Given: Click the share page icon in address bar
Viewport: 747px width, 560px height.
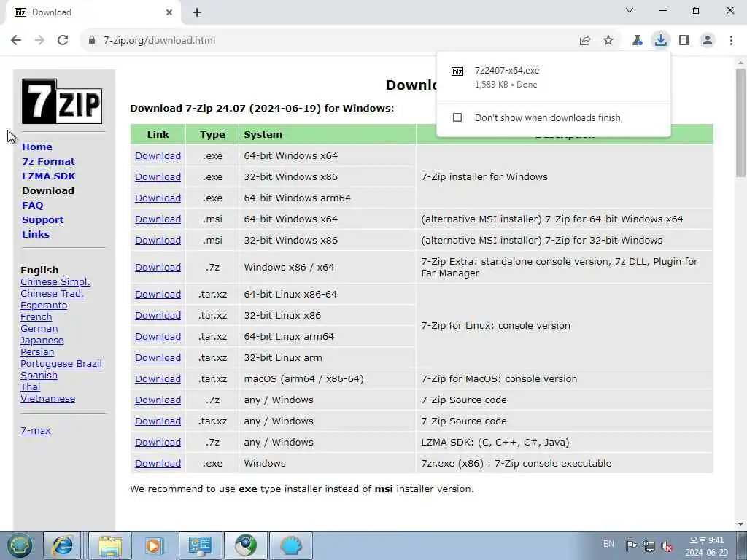Looking at the screenshot, I should (585, 41).
